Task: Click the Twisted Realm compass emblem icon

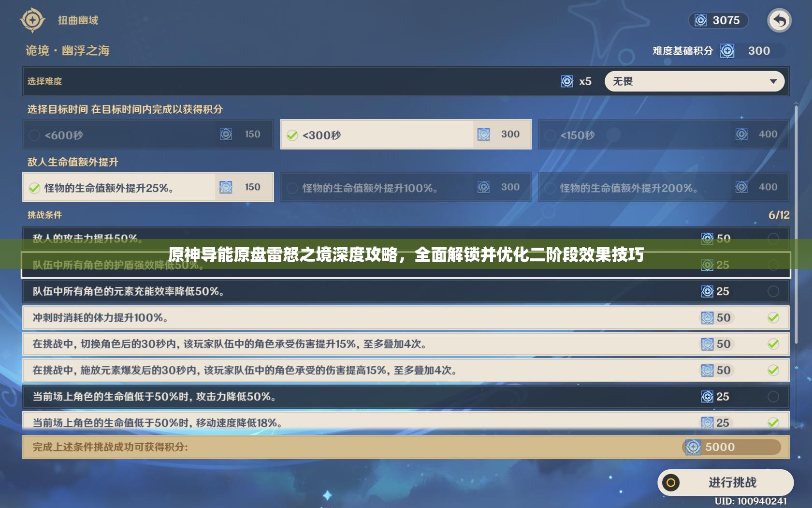Action: 32,20
